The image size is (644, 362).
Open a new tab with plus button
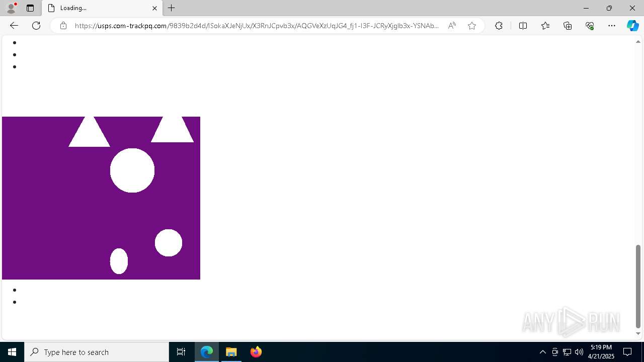tap(172, 8)
